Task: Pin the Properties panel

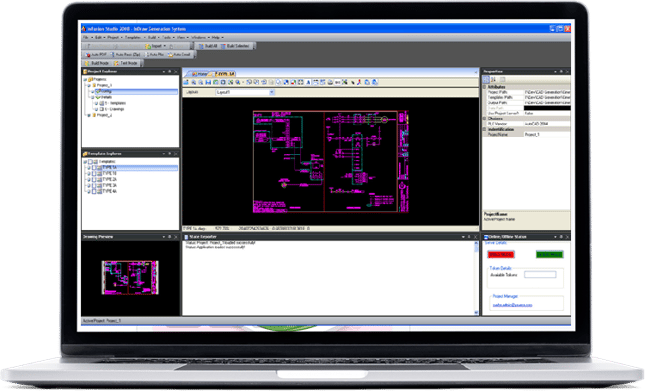Action: tap(561, 72)
